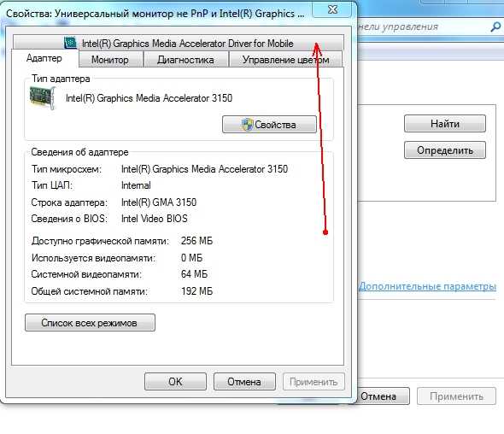This screenshot has height=434, width=504.
Task: Click Применить in the adapter properties dialog
Action: point(314,382)
